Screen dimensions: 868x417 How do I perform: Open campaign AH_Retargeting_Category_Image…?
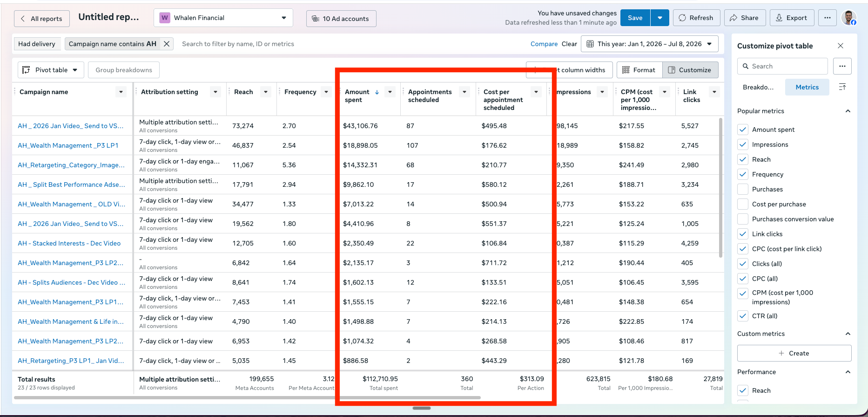[x=71, y=165]
